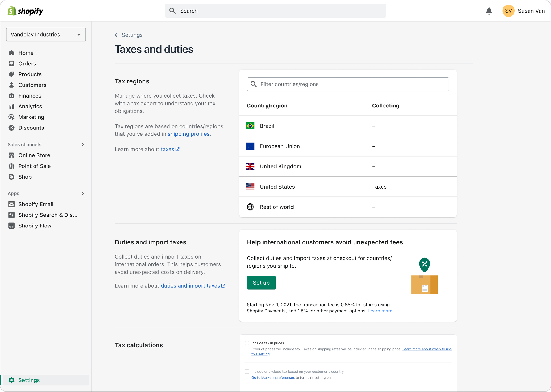The height and width of the screenshot is (392, 551).
Task: Open Shopify Email app
Action: pyautogui.click(x=36, y=204)
